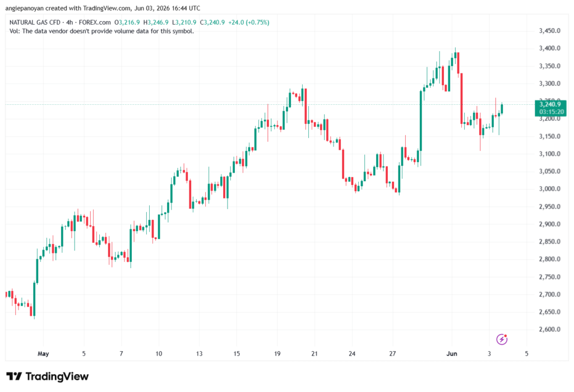
Task: Click the current price label 3,240.9
Action: tap(550, 104)
